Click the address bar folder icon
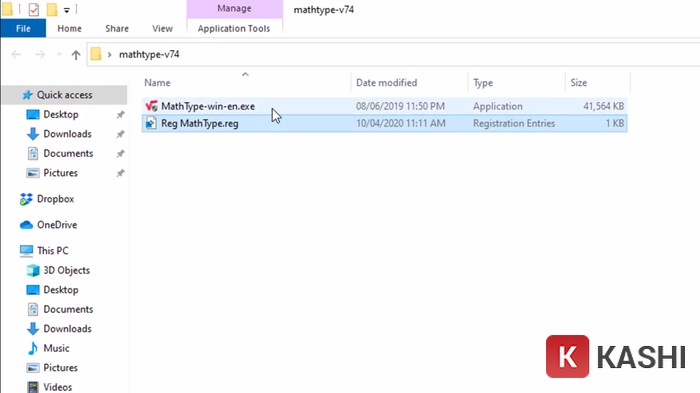This screenshot has height=393, width=700. (x=96, y=54)
